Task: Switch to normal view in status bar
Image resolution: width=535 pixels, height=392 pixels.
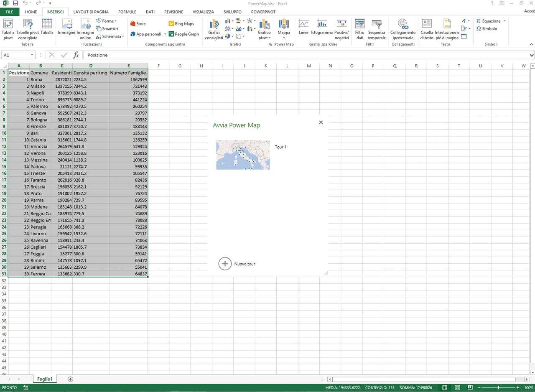Action: [445, 387]
